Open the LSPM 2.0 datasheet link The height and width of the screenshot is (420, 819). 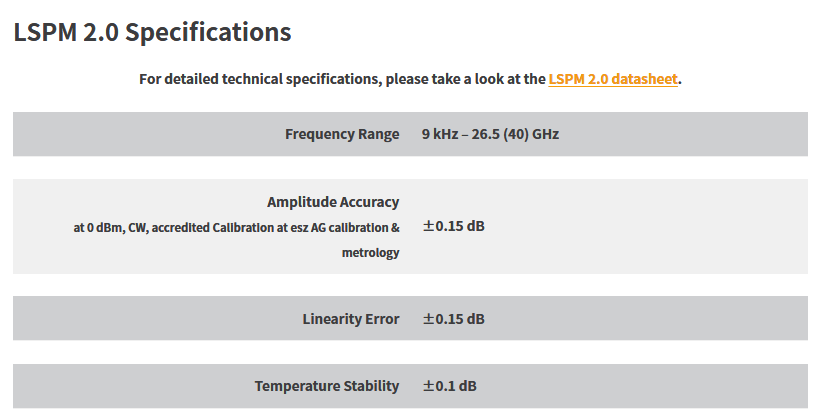click(x=613, y=79)
